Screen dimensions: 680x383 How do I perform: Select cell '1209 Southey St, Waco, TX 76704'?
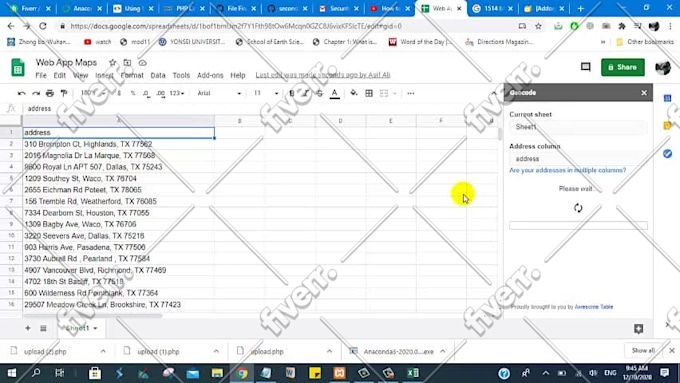118,178
